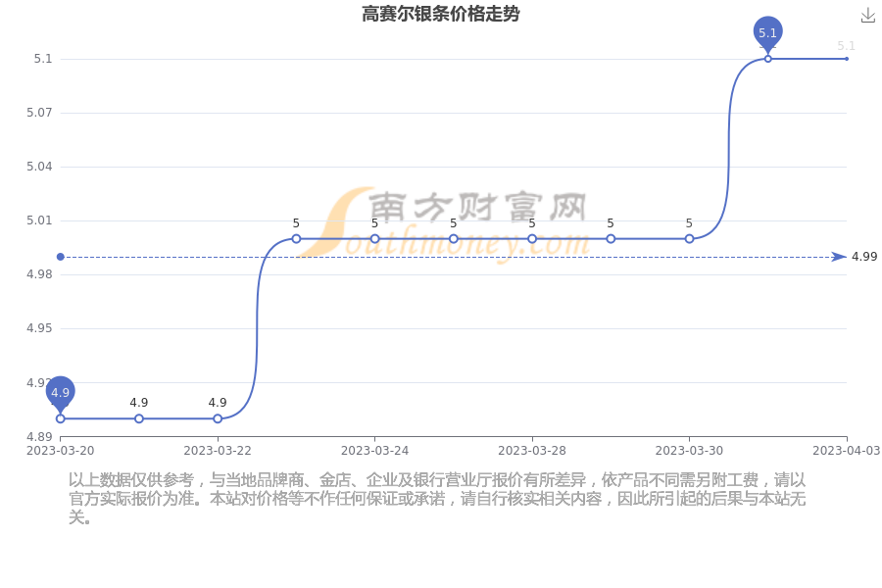Screen dimensions: 882x588
Task: Click the first data point valued 5
Action: pos(296,238)
